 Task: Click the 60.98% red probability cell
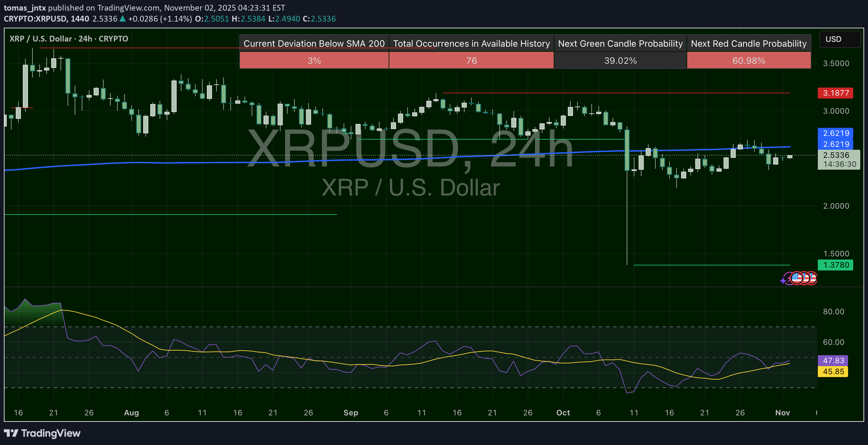tap(748, 61)
